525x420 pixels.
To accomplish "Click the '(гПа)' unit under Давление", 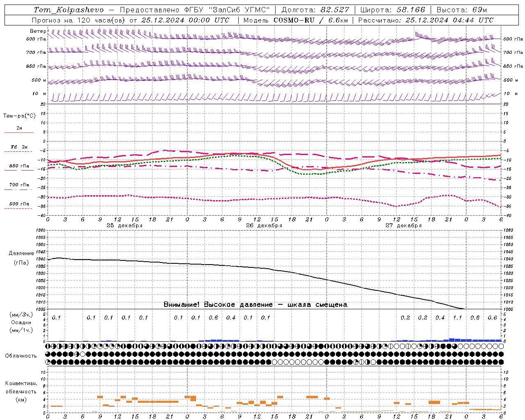I will click(21, 262).
